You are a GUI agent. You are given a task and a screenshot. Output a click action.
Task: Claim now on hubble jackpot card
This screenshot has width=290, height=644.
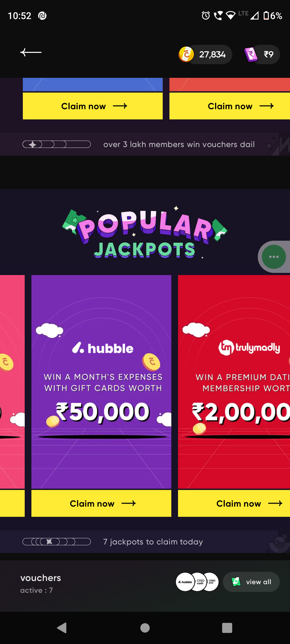[x=101, y=503]
